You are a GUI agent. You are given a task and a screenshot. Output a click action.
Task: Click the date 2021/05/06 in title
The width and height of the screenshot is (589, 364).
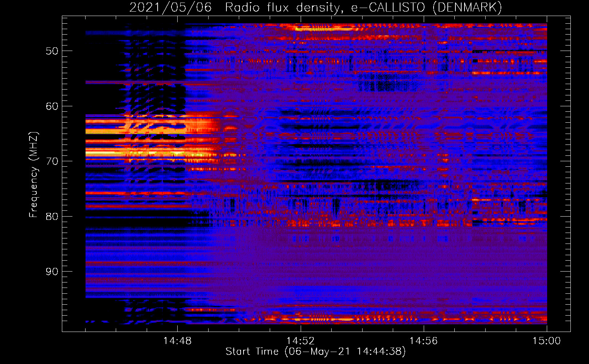click(x=170, y=8)
